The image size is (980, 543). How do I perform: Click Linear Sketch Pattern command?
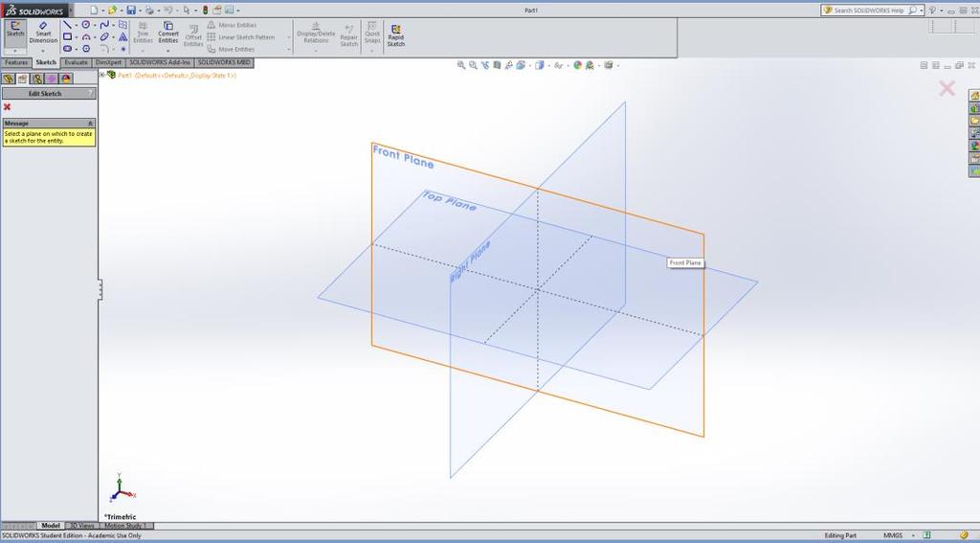click(240, 37)
